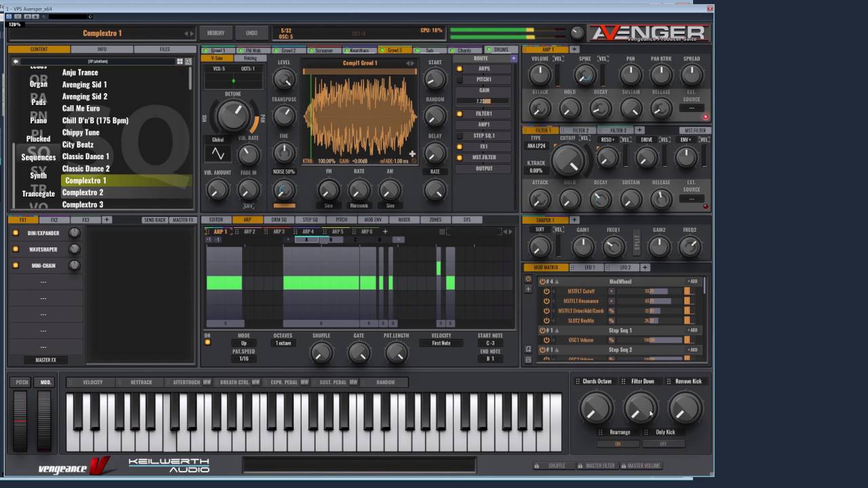Click the add route plus icon
This screenshot has height=488, width=868.
(513, 58)
